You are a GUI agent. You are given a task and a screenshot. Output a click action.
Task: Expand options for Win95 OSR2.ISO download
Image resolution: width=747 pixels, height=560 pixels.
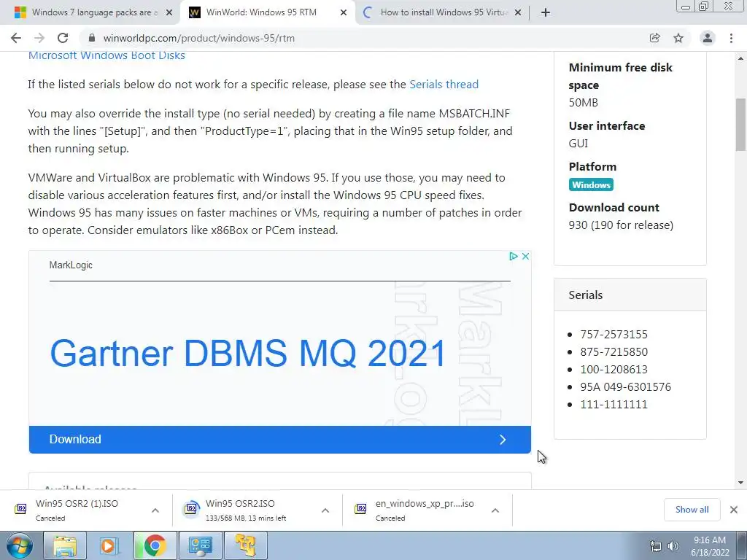(325, 510)
